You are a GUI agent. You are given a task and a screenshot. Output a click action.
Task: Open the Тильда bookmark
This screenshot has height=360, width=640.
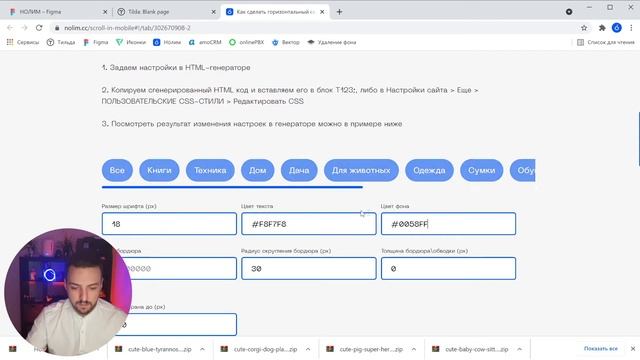pos(61,42)
